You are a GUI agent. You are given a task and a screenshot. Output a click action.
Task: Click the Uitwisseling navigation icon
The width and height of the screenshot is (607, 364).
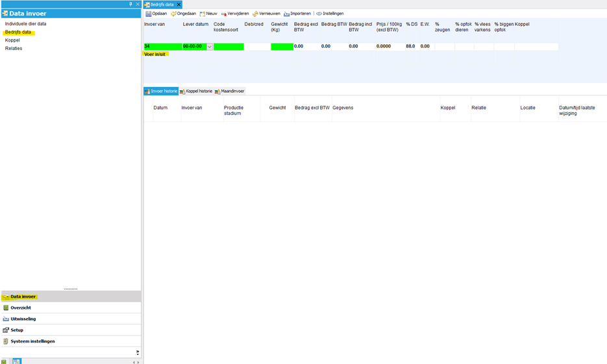[x=6, y=319]
